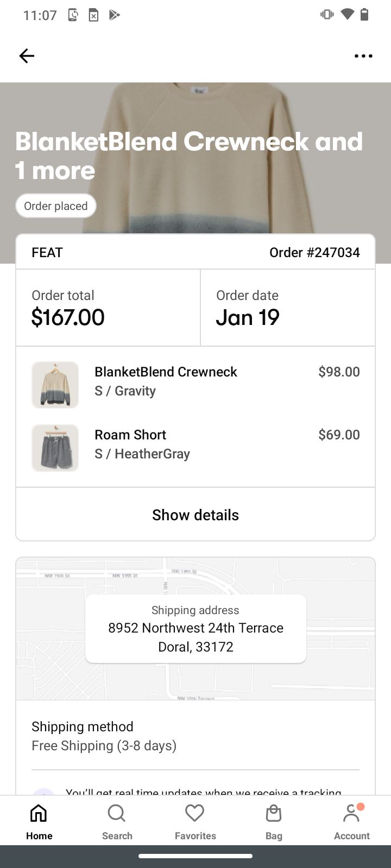391x868 pixels.
Task: Open the Bag icon
Action: [274, 821]
